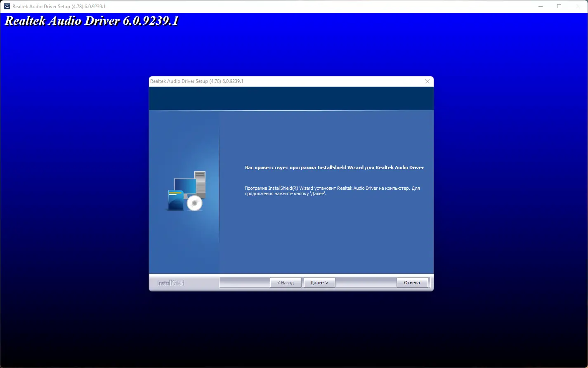Minimize the outer Realtek setup window
The image size is (588, 368).
(x=541, y=6)
